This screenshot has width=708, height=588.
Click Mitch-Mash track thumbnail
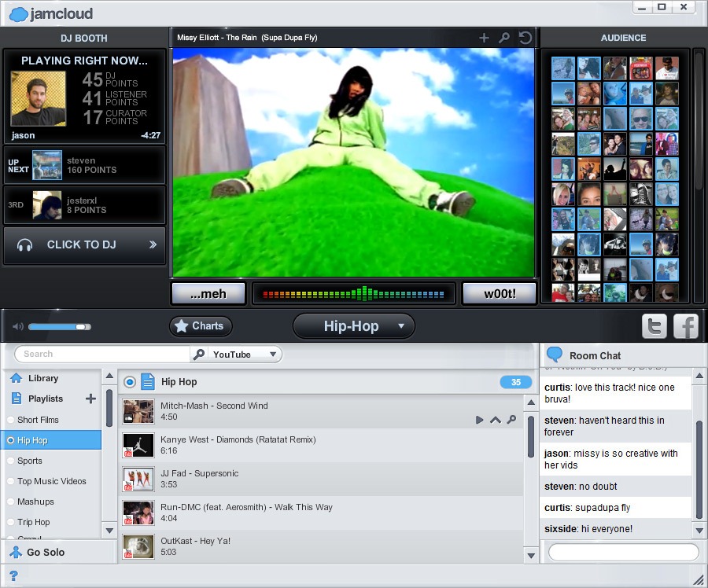tap(138, 411)
